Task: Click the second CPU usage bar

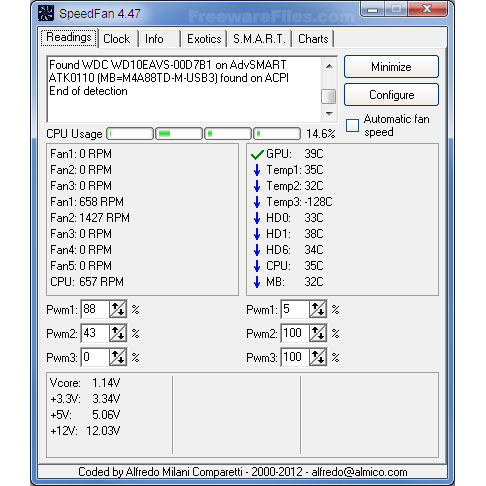Action: coord(179,134)
